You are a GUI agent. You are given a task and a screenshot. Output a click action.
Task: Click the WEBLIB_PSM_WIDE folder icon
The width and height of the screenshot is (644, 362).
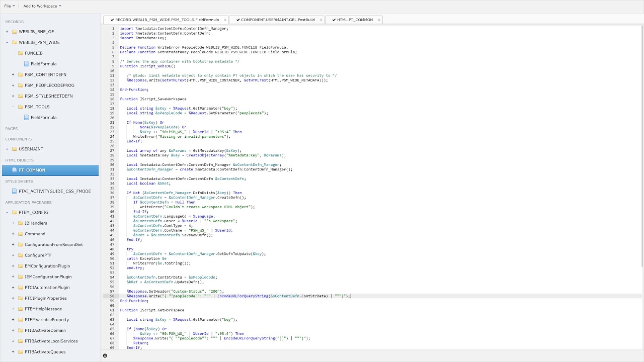coord(14,42)
